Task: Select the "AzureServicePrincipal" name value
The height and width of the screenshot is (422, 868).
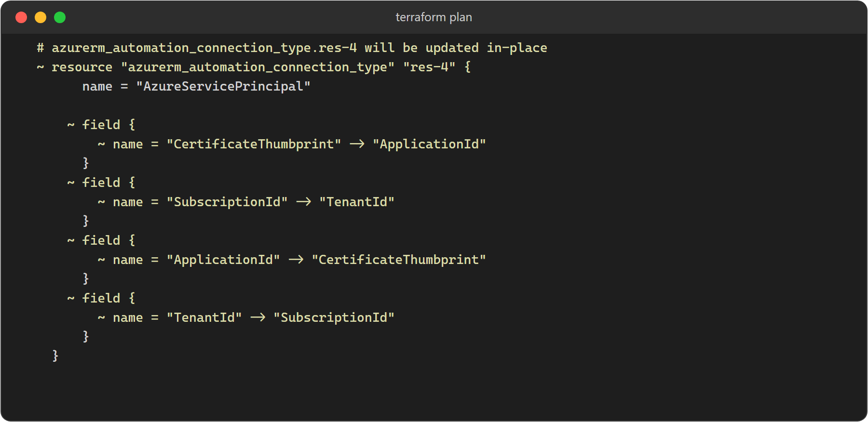Action: pyautogui.click(x=223, y=86)
